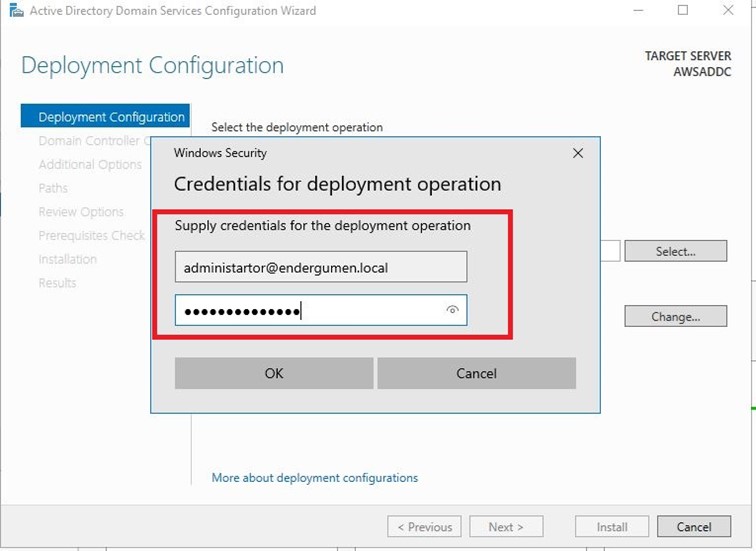Screen dimensions: 756x551
Task: Click the < Previous button
Action: click(x=424, y=527)
